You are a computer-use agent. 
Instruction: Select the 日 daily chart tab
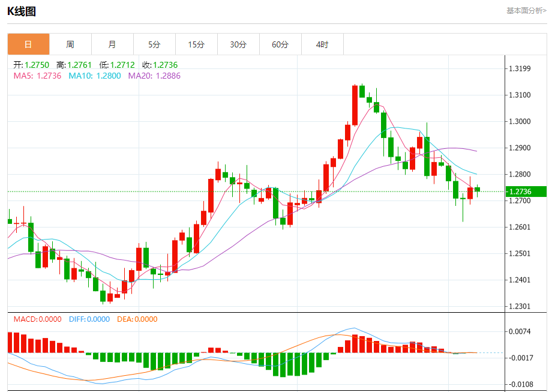(29, 44)
